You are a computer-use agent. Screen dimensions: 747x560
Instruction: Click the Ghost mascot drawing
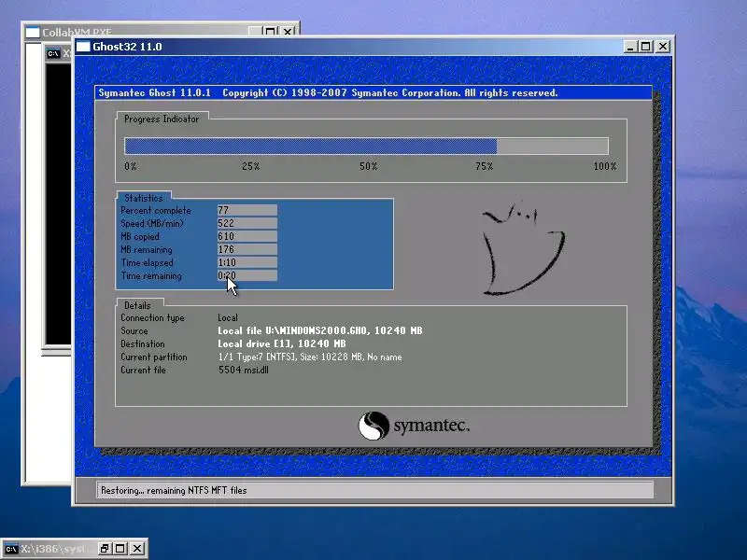[523, 248]
